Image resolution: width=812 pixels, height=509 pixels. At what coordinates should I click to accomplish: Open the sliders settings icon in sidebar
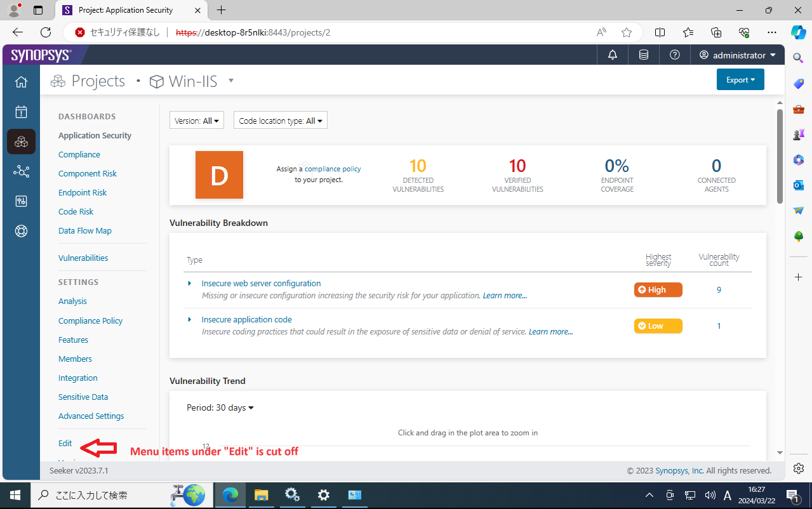pyautogui.click(x=21, y=201)
